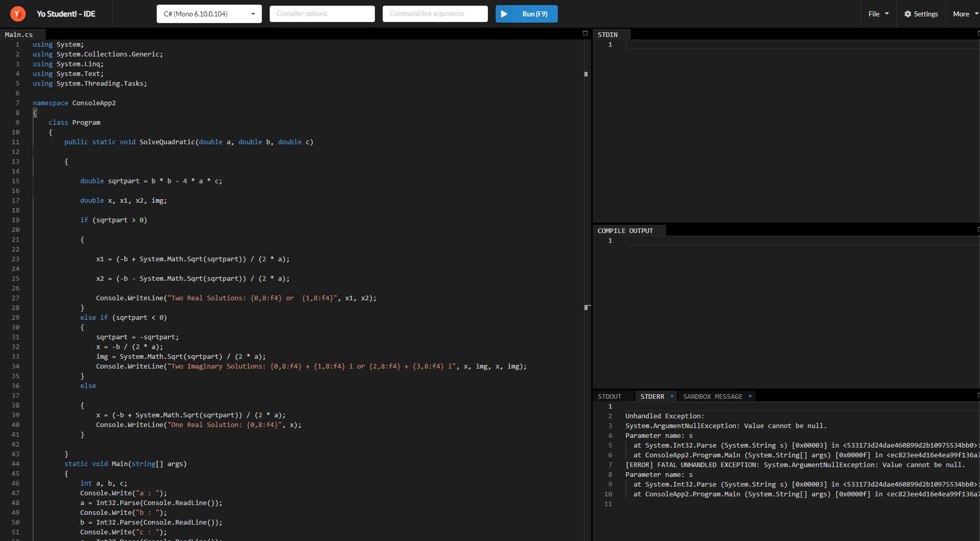
Task: Open the C# (Mono 6.10.0.104) language dropdown
Action: [209, 14]
